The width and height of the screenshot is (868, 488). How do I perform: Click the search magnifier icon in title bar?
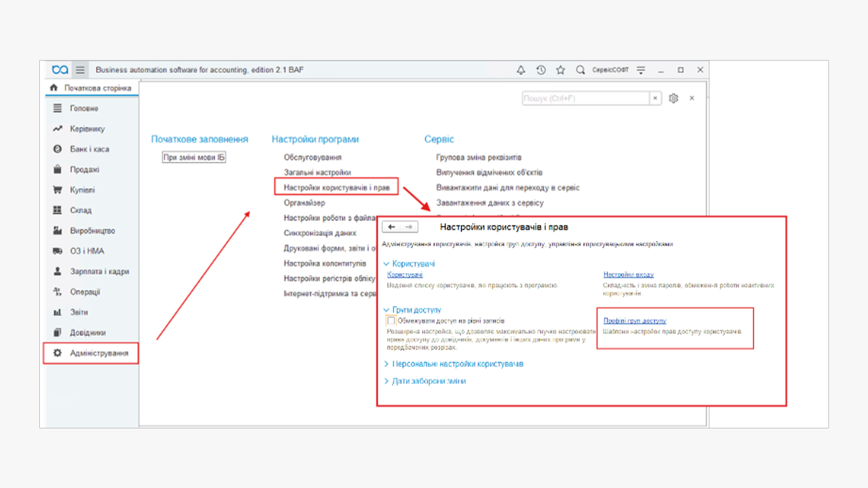click(x=580, y=70)
